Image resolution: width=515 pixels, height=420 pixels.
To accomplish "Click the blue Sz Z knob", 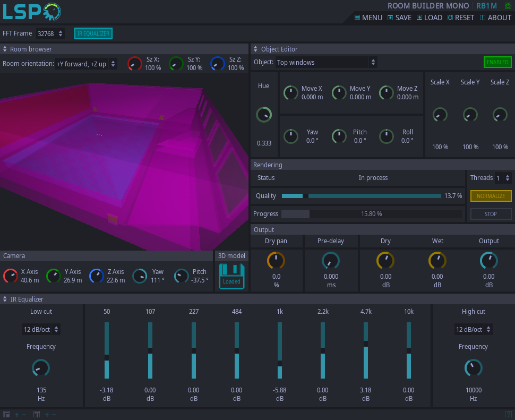I will point(218,64).
